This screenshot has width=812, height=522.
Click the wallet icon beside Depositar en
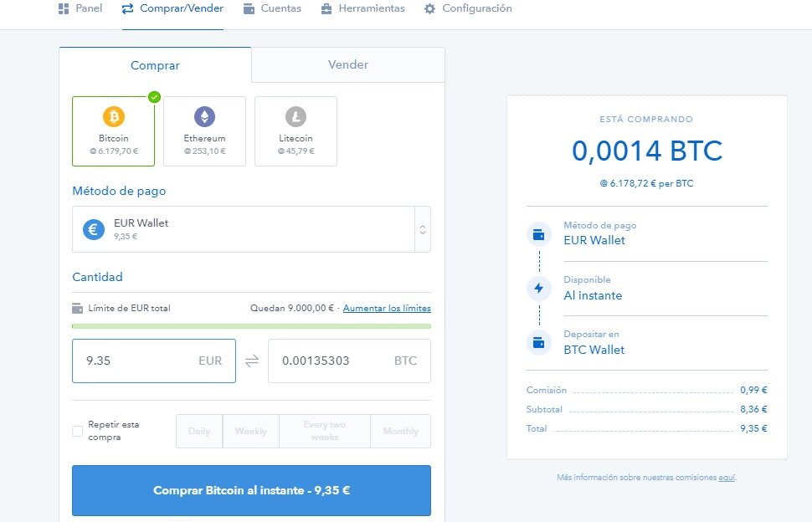(539, 342)
